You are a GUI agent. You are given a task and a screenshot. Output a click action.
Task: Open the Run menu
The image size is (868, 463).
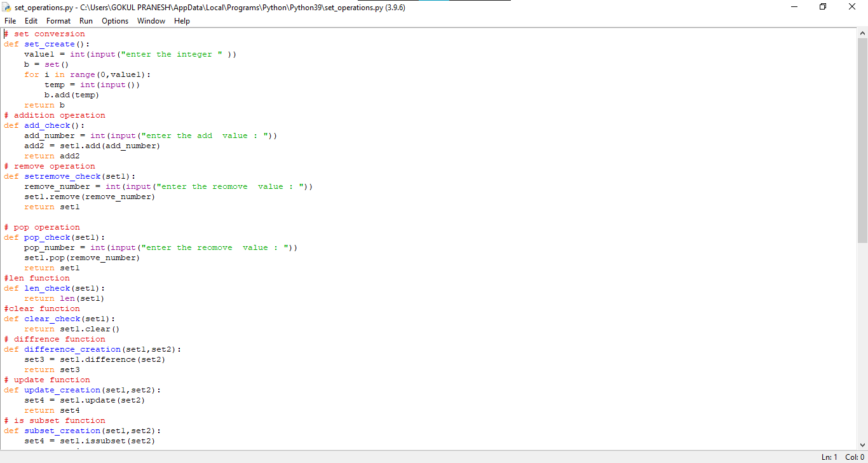86,21
